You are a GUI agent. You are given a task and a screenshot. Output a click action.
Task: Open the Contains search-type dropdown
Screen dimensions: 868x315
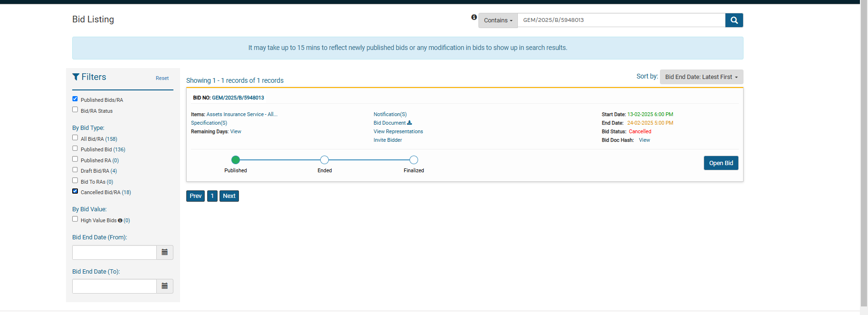click(497, 20)
